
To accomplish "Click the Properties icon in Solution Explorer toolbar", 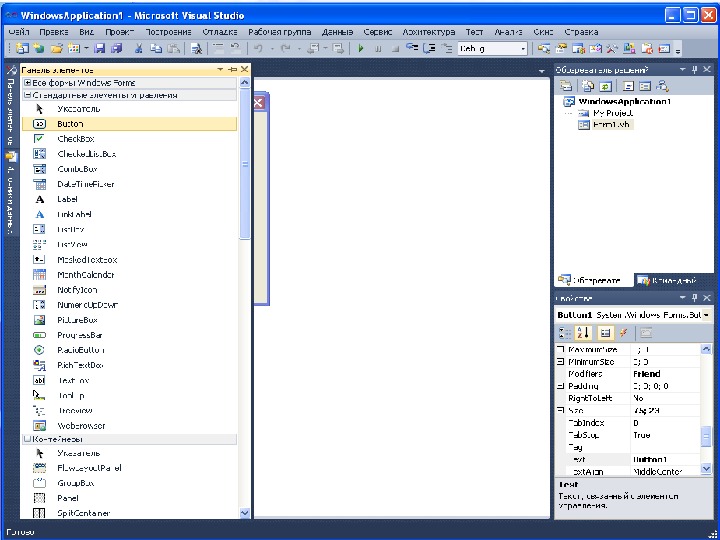I will coord(566,86).
